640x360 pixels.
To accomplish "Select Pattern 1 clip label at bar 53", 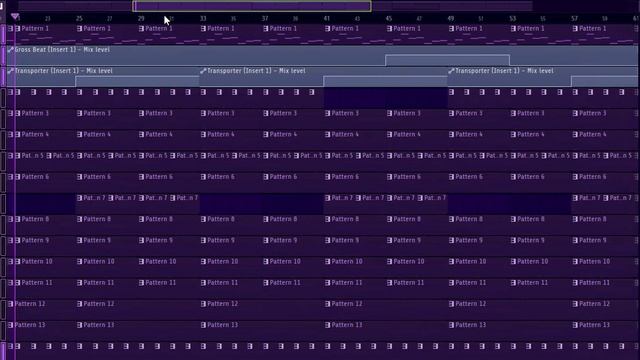I will (531, 29).
